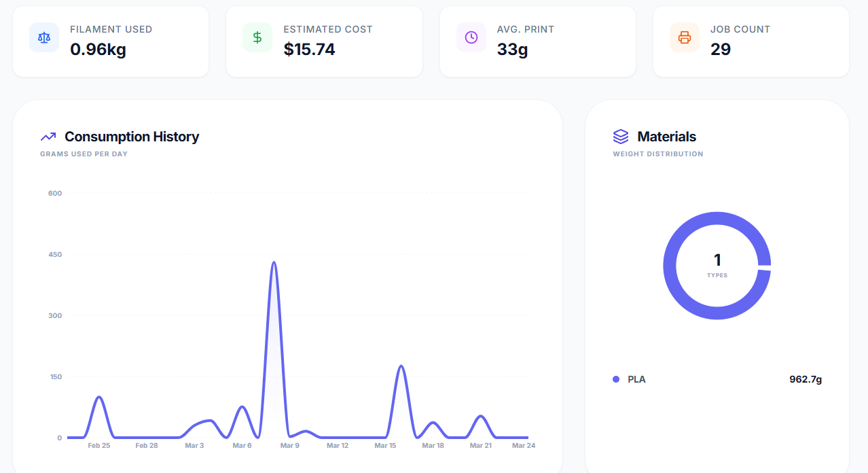
Task: Open the Job Count 29 card
Action: click(x=751, y=41)
